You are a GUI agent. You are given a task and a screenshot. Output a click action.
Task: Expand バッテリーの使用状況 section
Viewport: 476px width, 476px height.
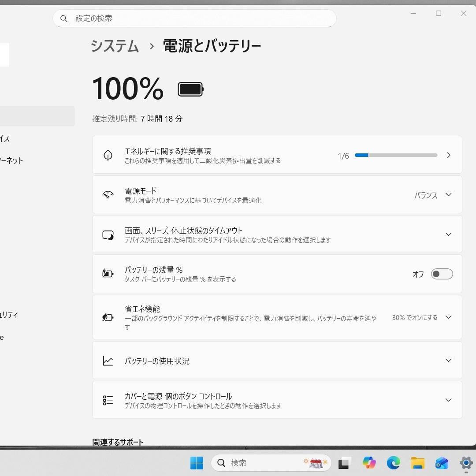tap(448, 361)
